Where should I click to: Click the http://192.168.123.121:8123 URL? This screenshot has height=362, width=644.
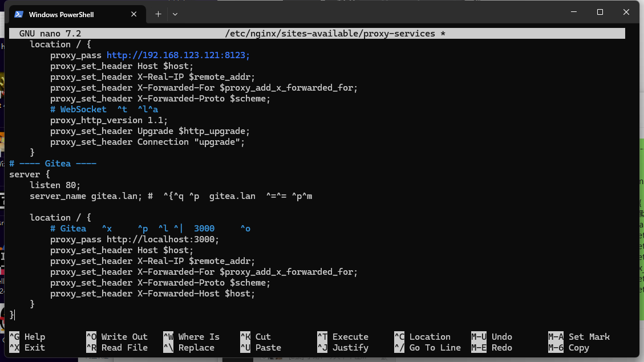pyautogui.click(x=178, y=55)
